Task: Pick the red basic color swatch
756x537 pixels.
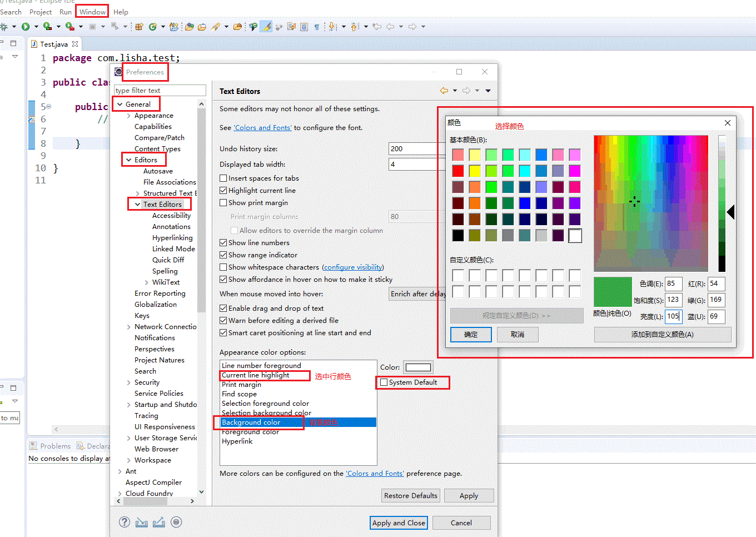Action: click(x=458, y=171)
